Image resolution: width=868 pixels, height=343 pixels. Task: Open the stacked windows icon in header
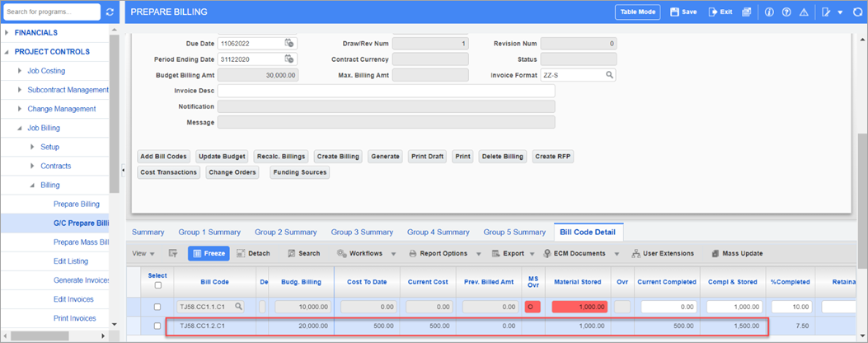point(746,12)
